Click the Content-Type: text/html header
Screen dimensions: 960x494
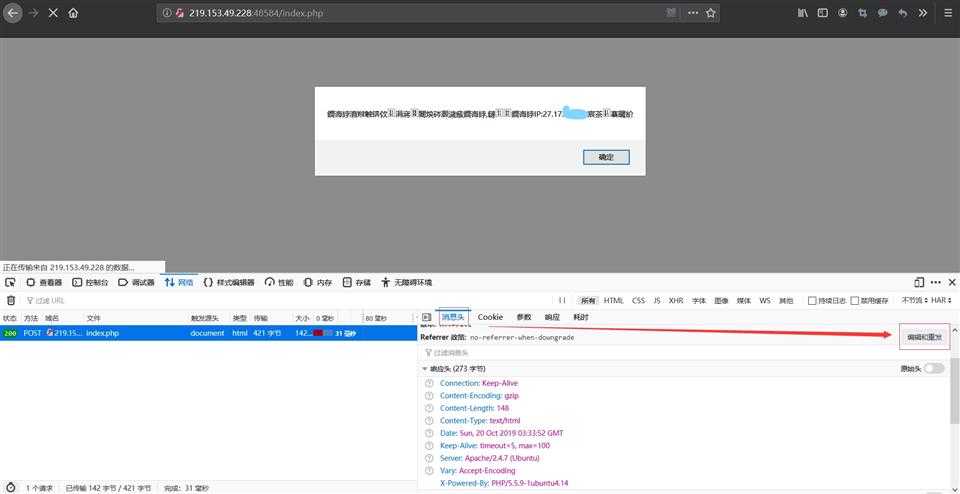[480, 421]
